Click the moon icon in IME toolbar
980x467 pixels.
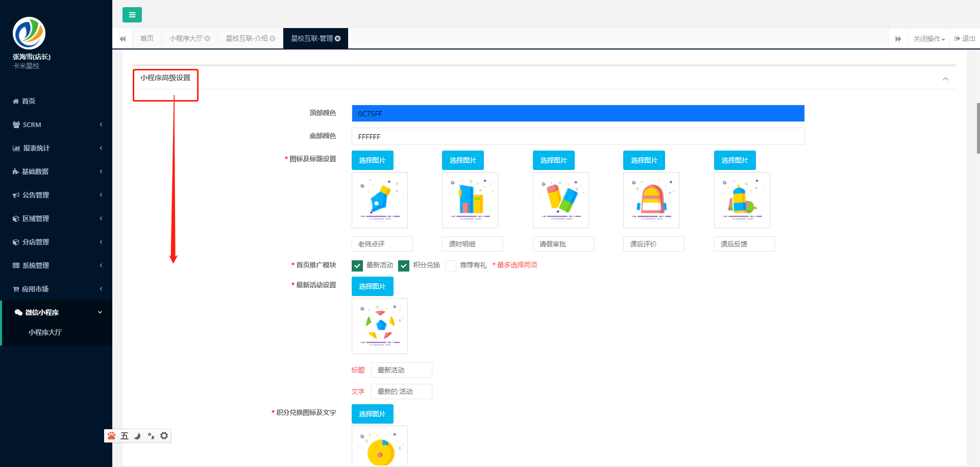(137, 436)
